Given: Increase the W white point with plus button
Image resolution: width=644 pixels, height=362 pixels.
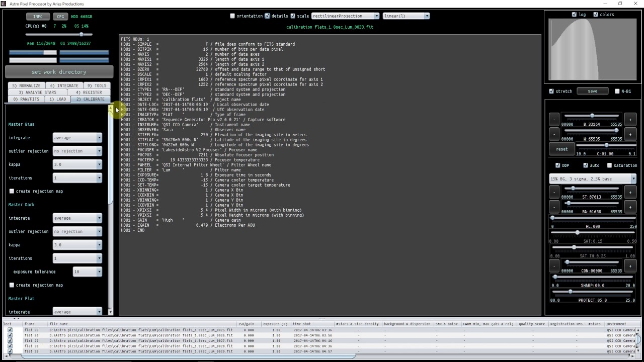Looking at the screenshot, I should point(630,134).
